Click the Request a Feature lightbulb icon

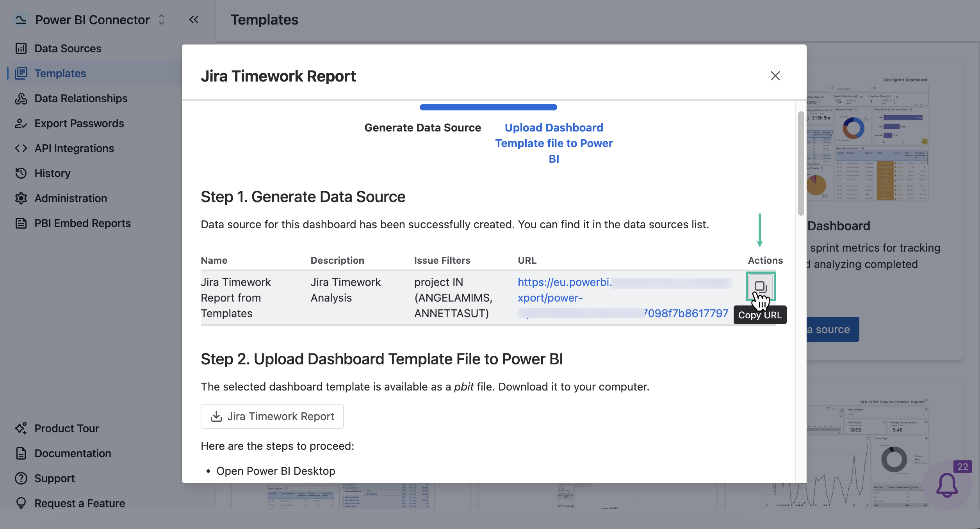click(x=21, y=502)
